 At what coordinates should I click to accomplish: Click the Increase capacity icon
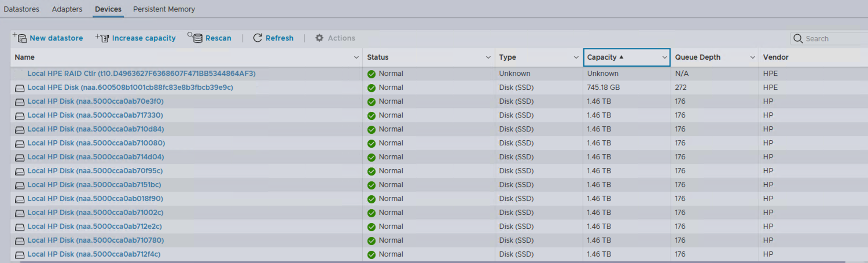tap(102, 38)
